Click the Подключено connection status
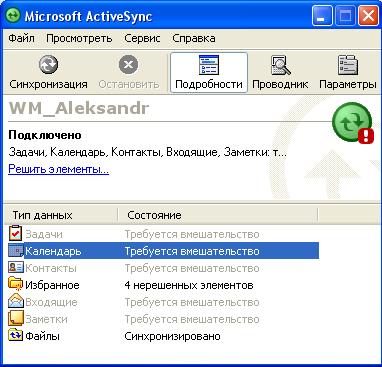Viewport: 382px width, 367px height. pyautogui.click(x=45, y=135)
